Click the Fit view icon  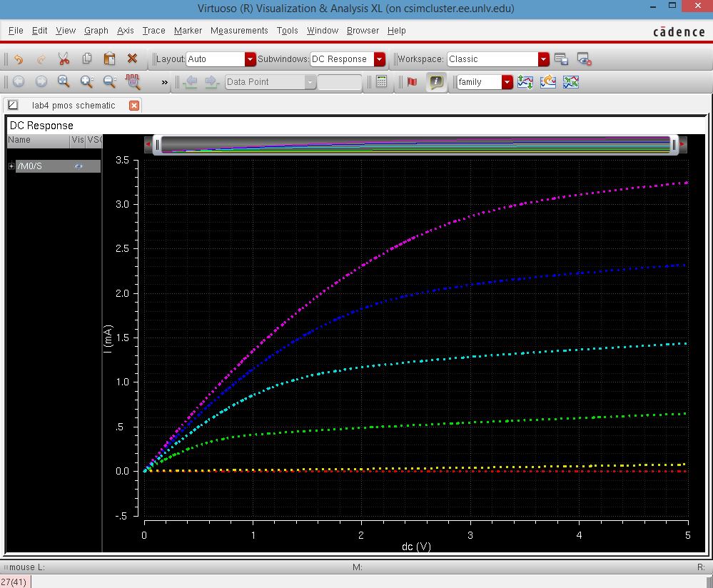[x=63, y=82]
